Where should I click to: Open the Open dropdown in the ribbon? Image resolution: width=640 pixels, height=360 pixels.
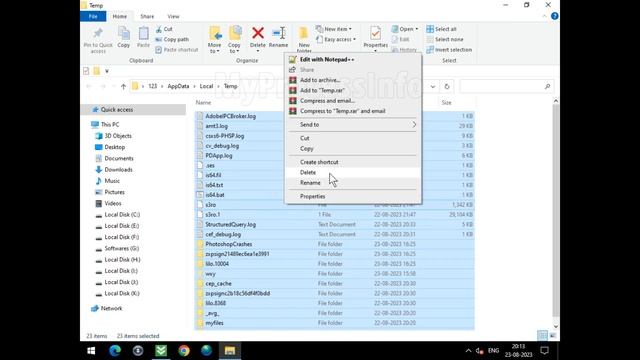[405, 29]
